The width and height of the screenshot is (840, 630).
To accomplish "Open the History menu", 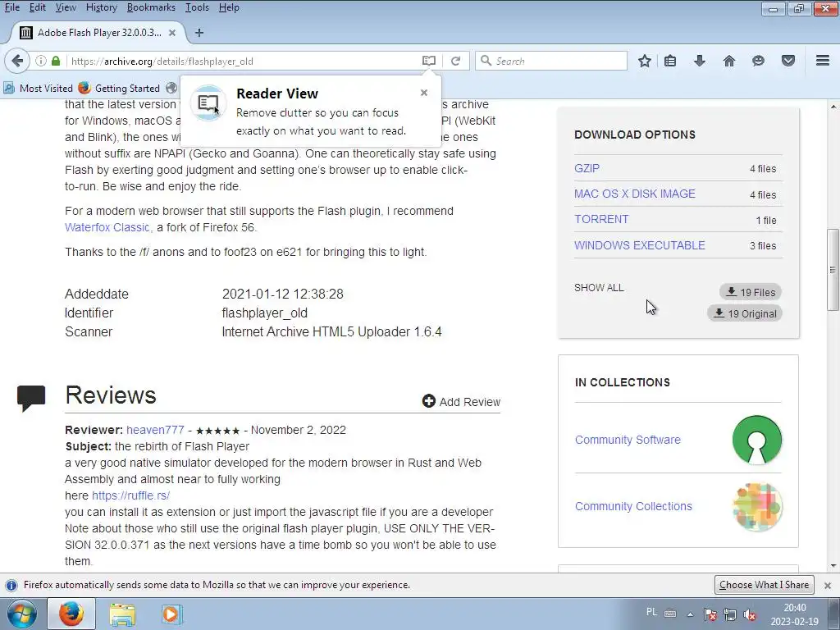I will (101, 7).
